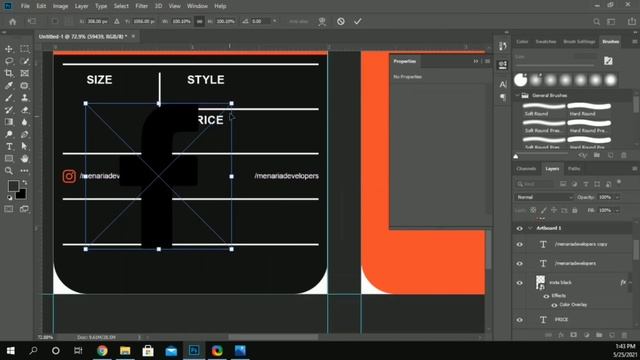
Task: Select the Frame tool
Action: coord(24,73)
